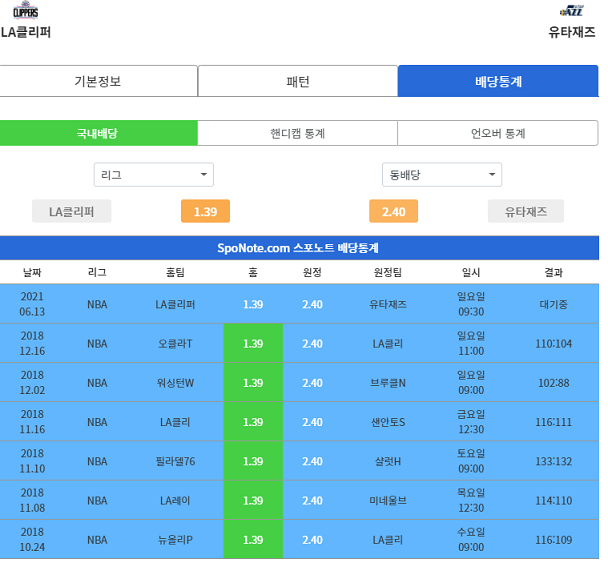Click the 날짜 column header
Image resolution: width=608 pixels, height=571 pixels.
33,272
